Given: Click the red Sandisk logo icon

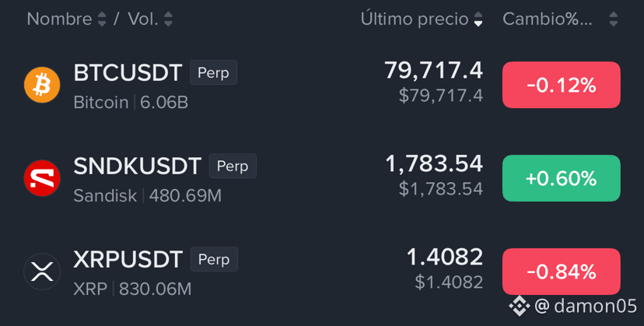Looking at the screenshot, I should coord(42,178).
